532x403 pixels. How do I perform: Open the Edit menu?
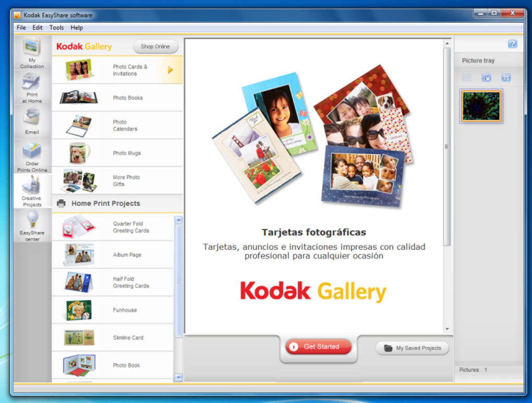[x=38, y=28]
